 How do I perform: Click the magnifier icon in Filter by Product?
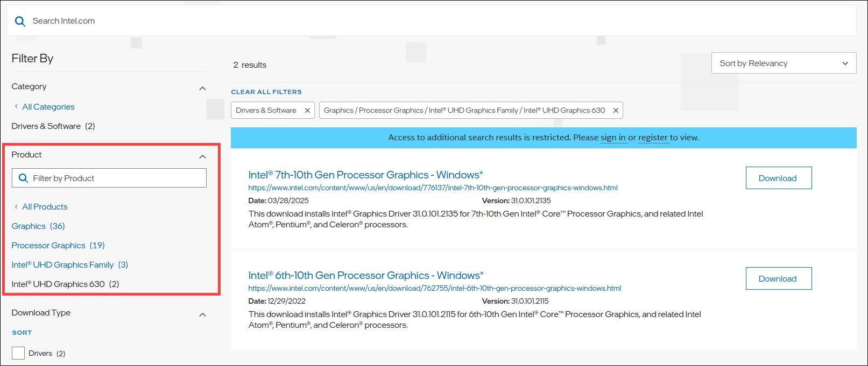[23, 178]
